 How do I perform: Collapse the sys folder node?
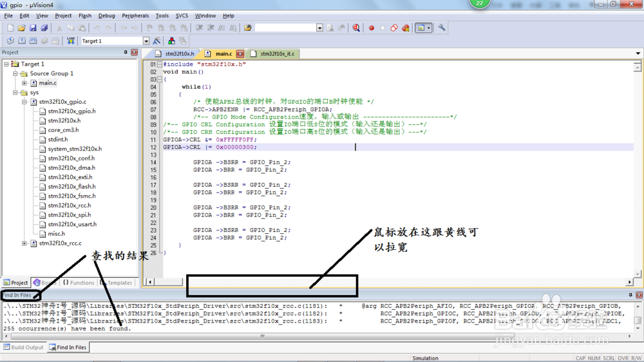pyautogui.click(x=15, y=93)
